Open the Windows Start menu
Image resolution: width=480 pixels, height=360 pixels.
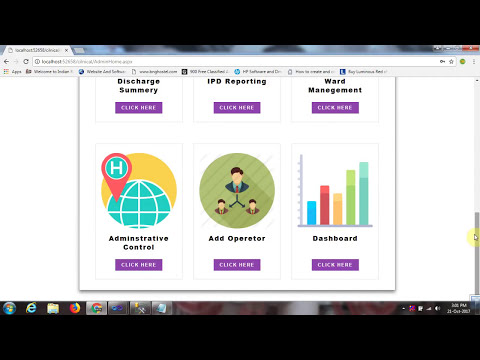click(9, 308)
